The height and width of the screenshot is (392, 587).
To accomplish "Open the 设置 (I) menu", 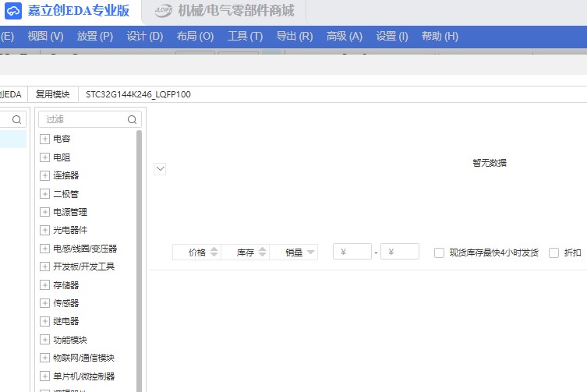I will coord(392,37).
